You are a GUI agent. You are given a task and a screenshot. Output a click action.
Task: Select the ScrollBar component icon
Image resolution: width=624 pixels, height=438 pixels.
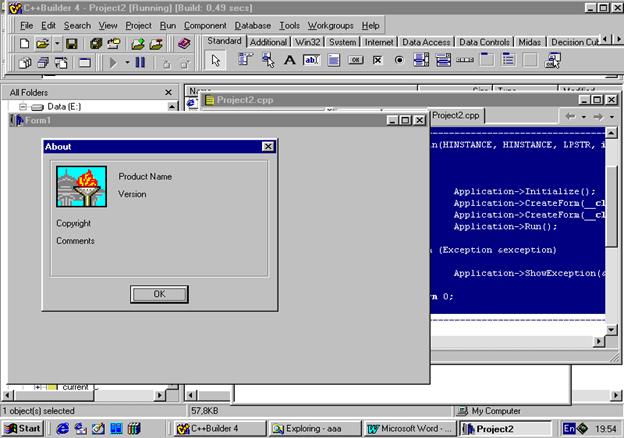(465, 60)
